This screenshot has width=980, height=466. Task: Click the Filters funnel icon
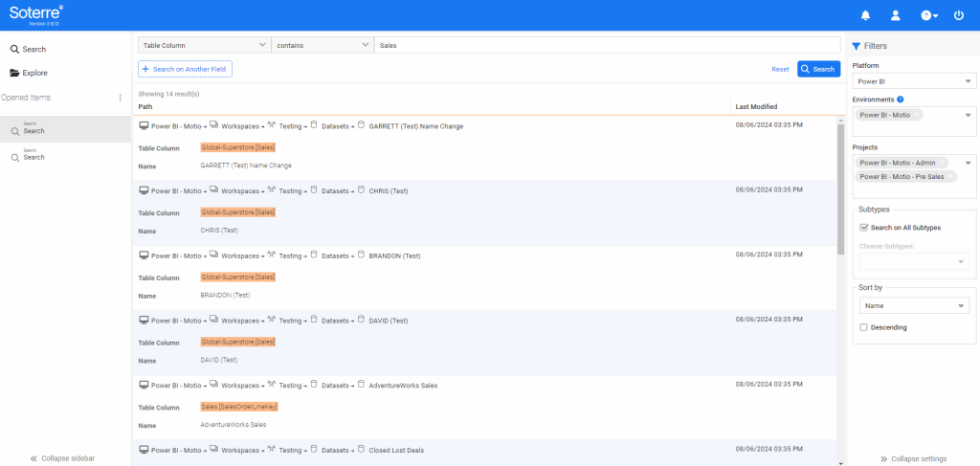857,46
